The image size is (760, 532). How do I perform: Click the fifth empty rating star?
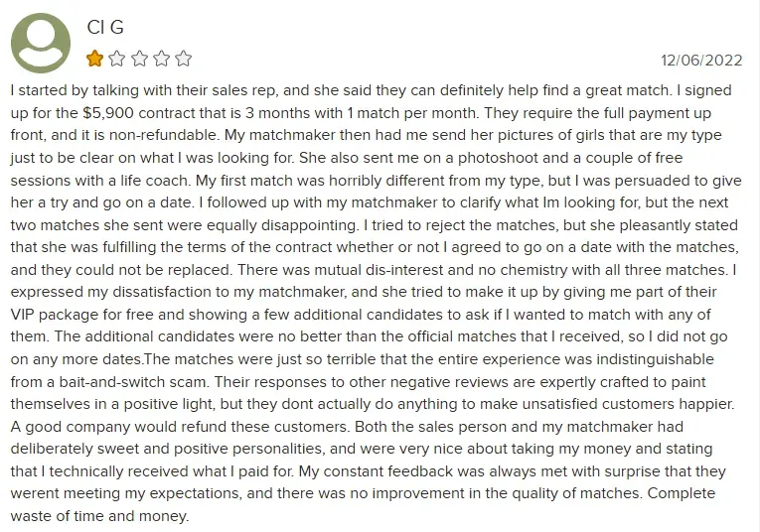(x=183, y=58)
